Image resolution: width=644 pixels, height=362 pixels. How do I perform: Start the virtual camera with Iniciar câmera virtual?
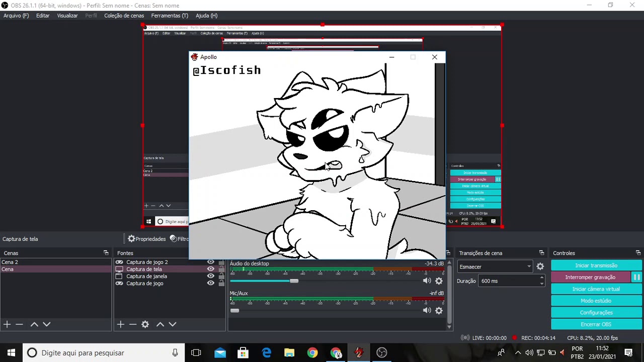coord(596,289)
